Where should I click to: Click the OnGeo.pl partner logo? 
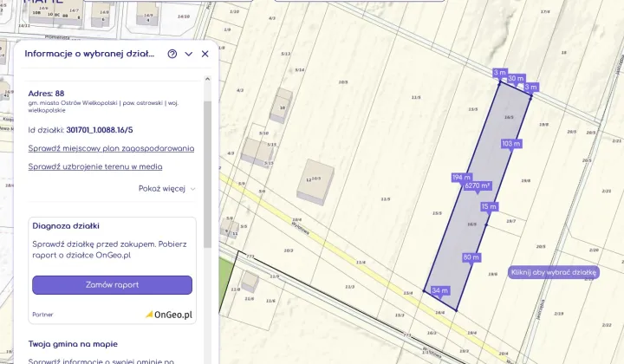tap(169, 315)
